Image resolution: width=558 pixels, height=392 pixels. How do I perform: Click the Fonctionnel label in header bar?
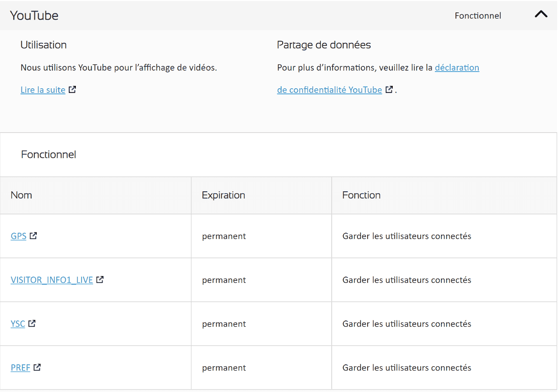tap(478, 16)
